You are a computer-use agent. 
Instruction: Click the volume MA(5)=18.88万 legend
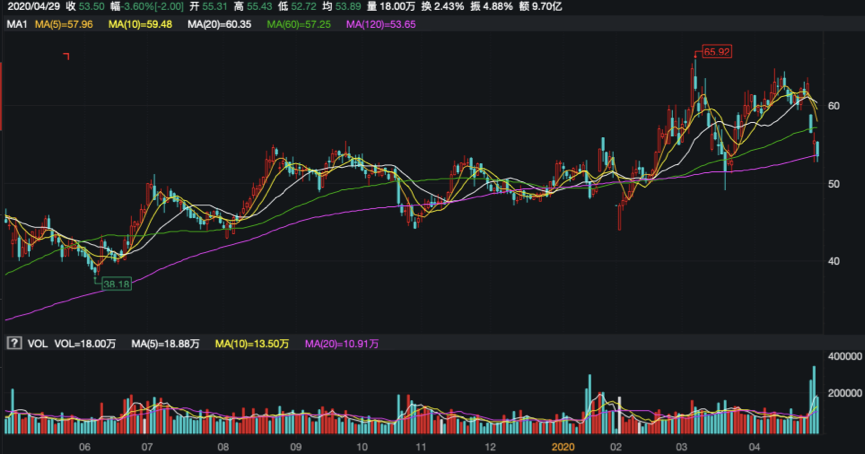pyautogui.click(x=166, y=343)
